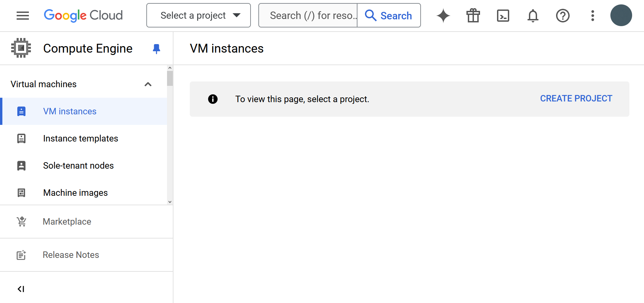644x303 pixels.
Task: Click the Compute Engine chip icon
Action: [x=21, y=48]
